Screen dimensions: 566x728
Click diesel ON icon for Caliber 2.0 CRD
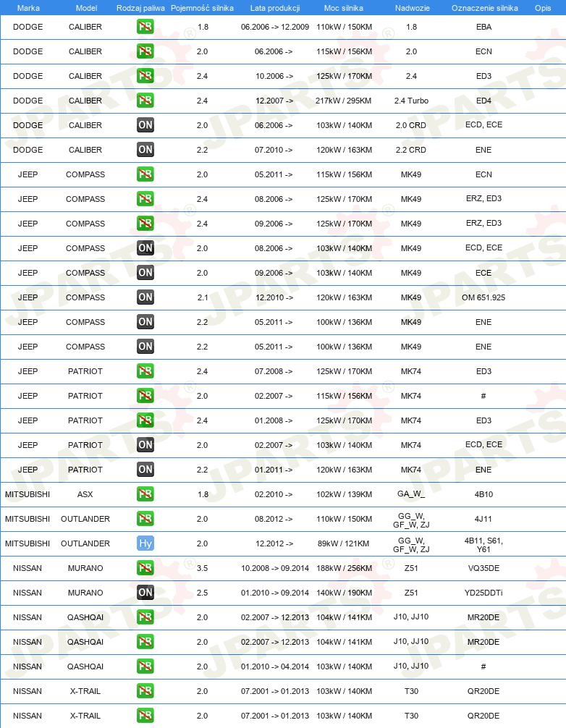(x=145, y=125)
